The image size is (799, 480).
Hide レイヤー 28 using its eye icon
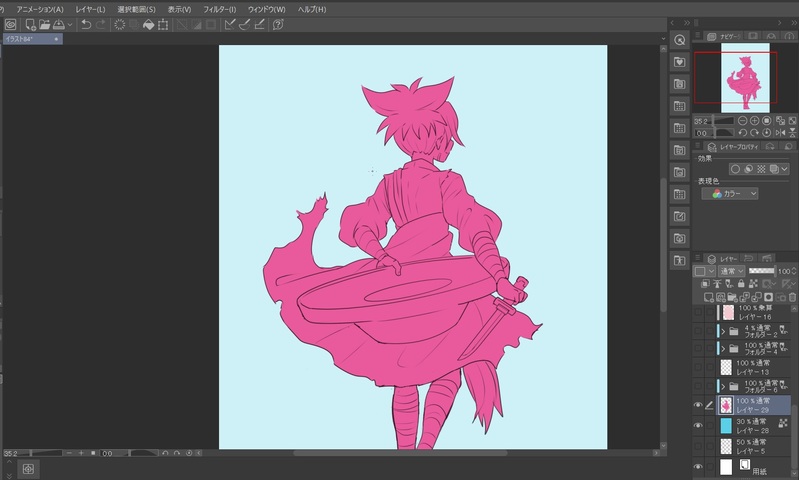point(698,425)
